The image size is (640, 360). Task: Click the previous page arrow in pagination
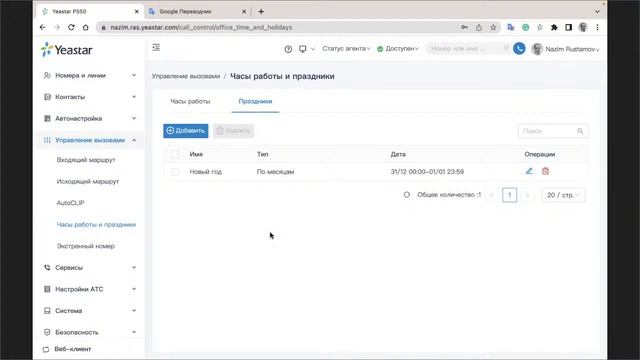click(491, 195)
